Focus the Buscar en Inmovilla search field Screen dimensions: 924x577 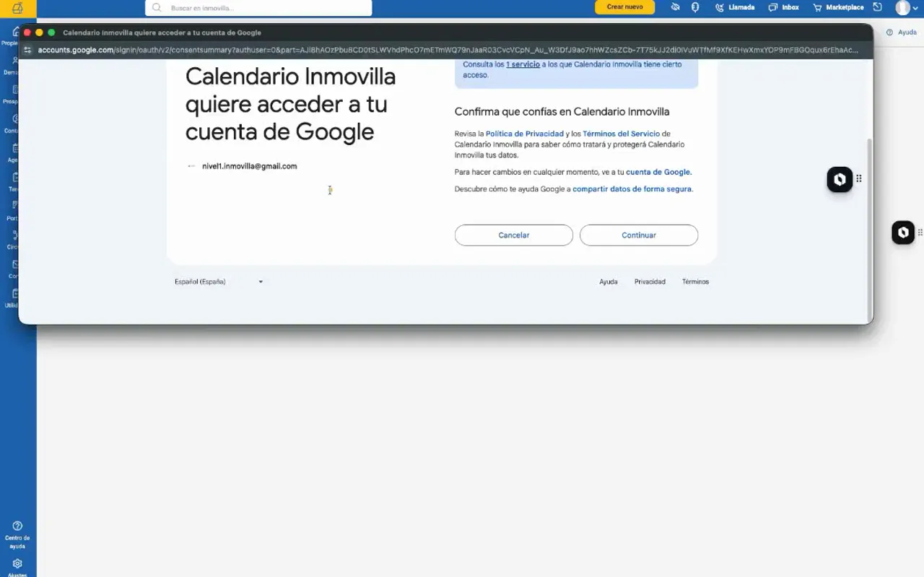[x=258, y=8]
